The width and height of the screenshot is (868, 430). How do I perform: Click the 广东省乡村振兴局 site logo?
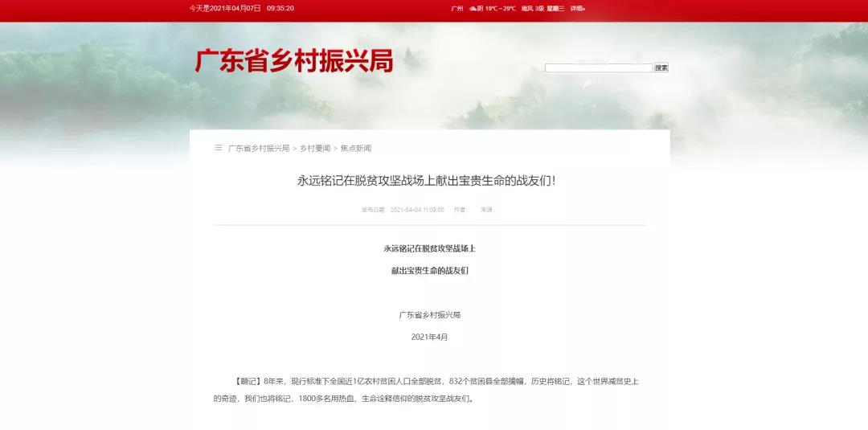tap(293, 61)
